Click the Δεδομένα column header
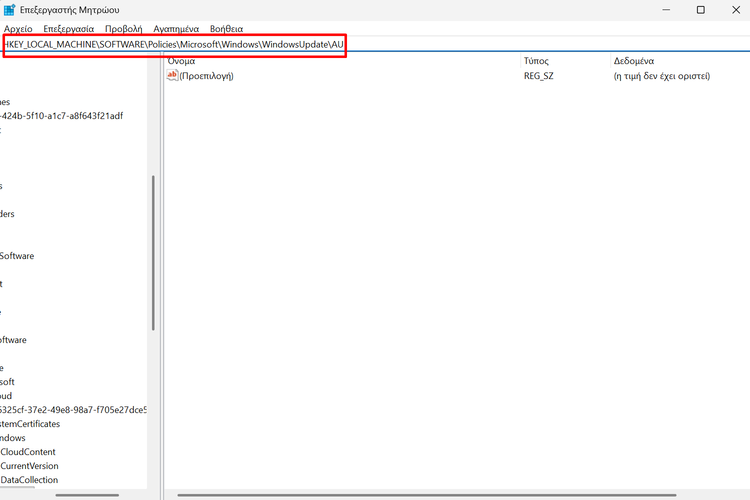This screenshot has height=500, width=750. 633,61
